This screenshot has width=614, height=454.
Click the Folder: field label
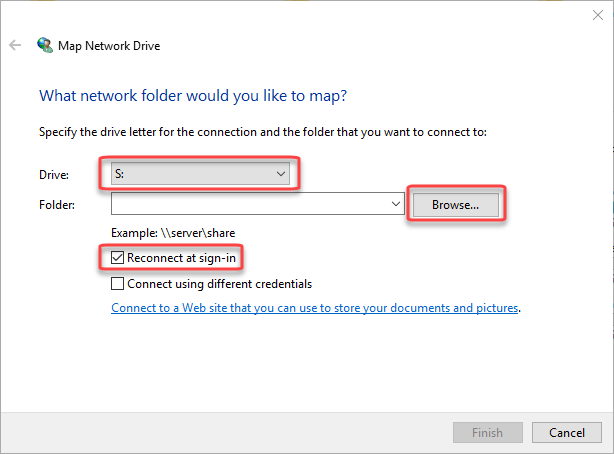coord(57,205)
